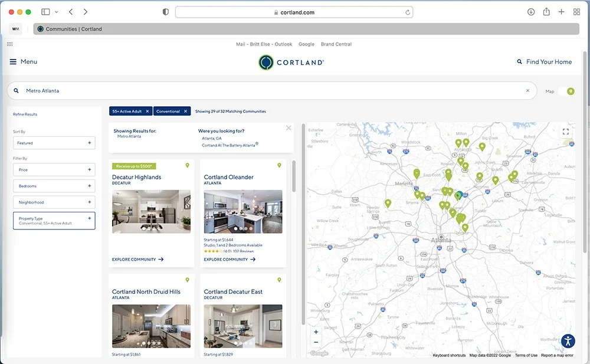This screenshot has width=590, height=364.
Task: Click map pin icon on Cortland Decatur East card
Action: click(x=279, y=280)
